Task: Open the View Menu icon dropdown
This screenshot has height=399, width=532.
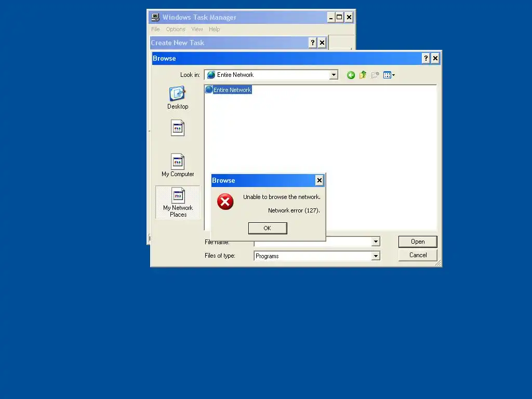Action: point(389,75)
